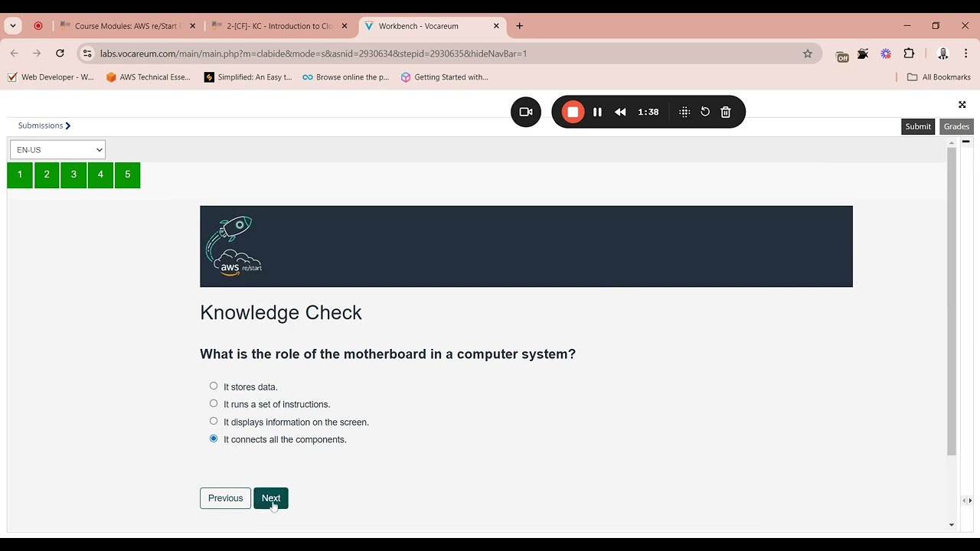Rewind the recording
The image size is (980, 551).
coord(620,112)
